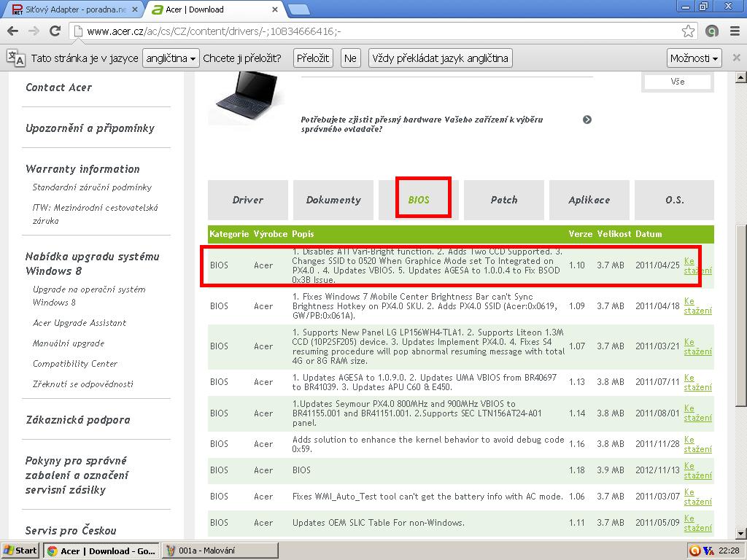
Task: Click the translate bar language icon
Action: click(15, 58)
